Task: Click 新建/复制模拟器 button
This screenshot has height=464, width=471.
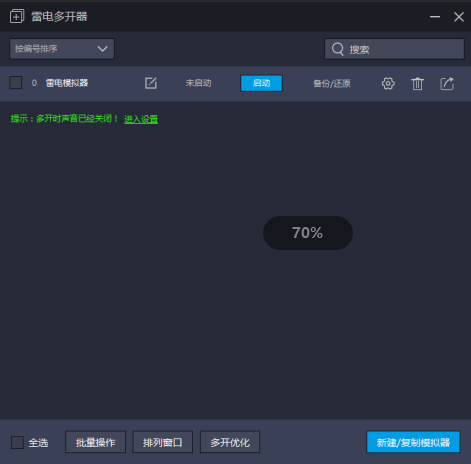Action: click(413, 442)
